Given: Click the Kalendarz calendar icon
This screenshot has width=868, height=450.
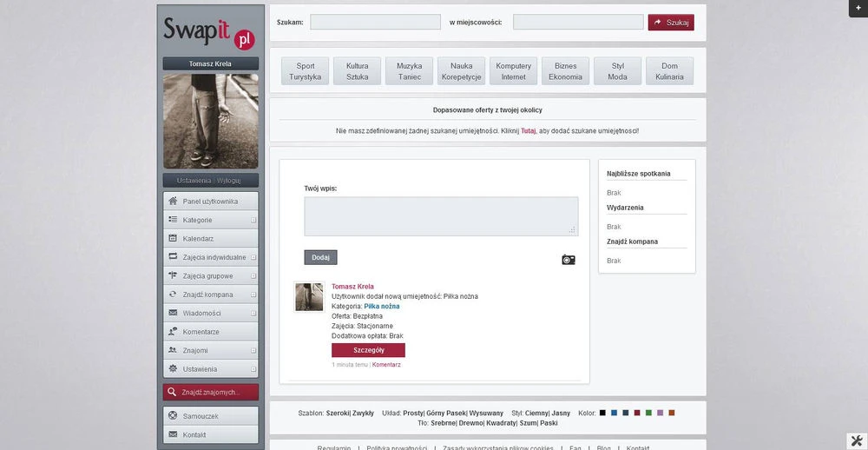Looking at the screenshot, I should tap(173, 238).
